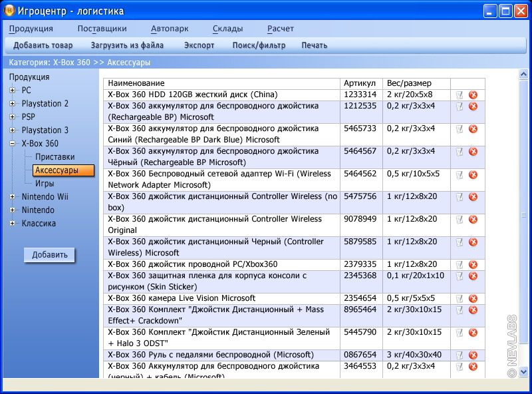Delete item with article 5879585
The width and height of the screenshot is (532, 394).
(473, 242)
